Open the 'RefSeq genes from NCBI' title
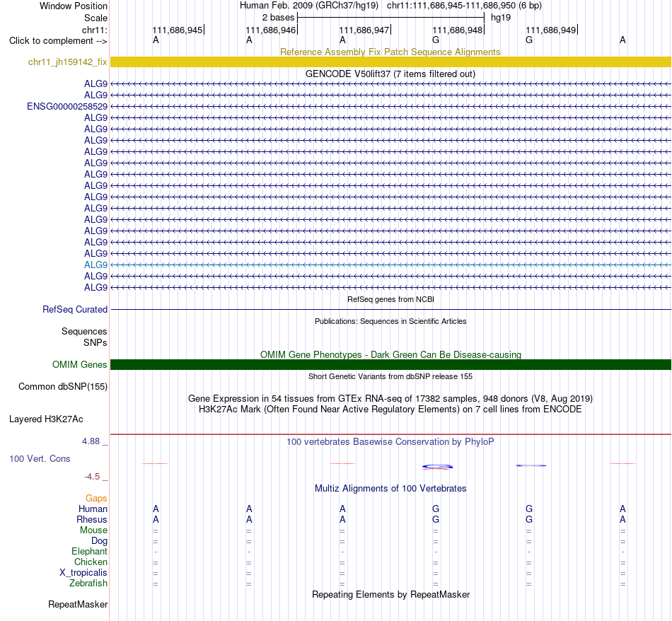 [x=390, y=299]
